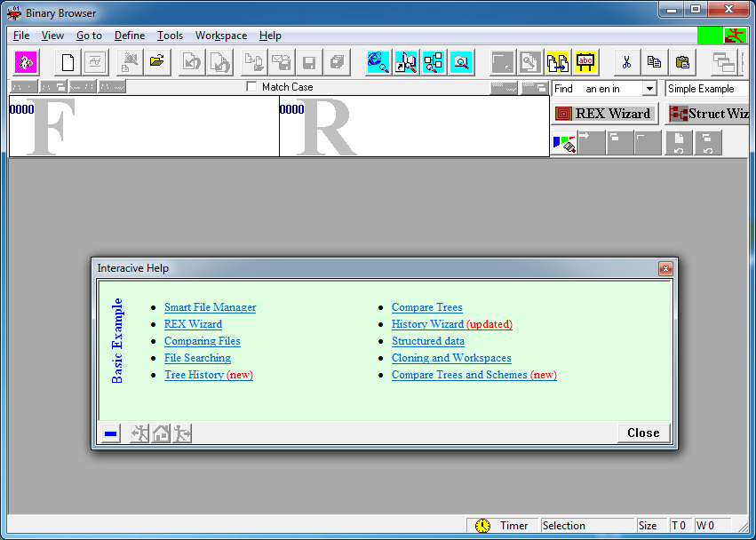This screenshot has height=540, width=756.
Task: Launch the REX Wizard button
Action: click(605, 114)
